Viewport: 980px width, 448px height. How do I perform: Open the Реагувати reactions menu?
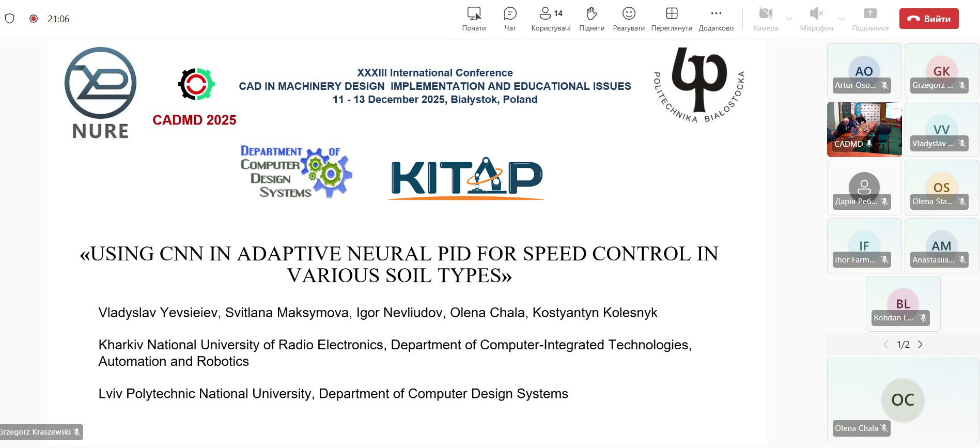(628, 19)
